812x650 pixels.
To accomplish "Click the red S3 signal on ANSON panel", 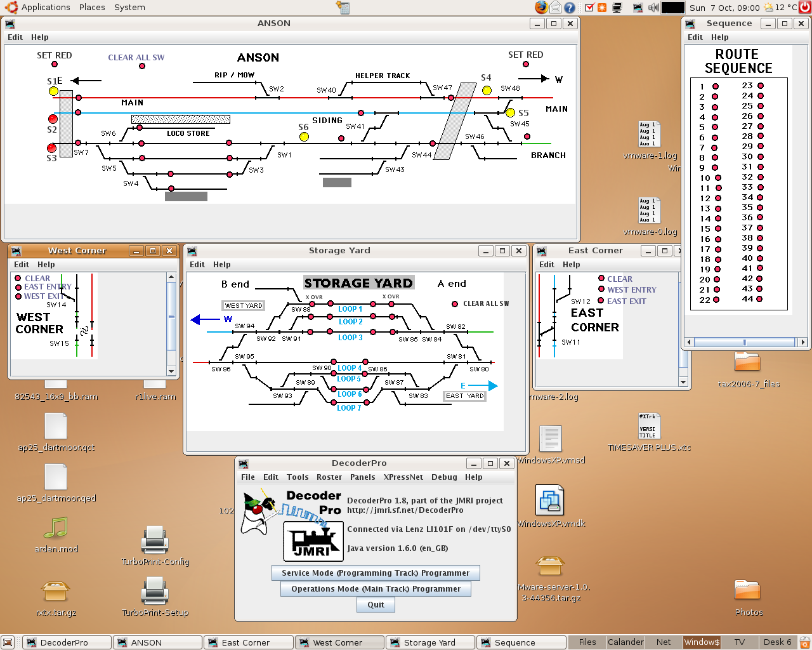I will 52,149.
